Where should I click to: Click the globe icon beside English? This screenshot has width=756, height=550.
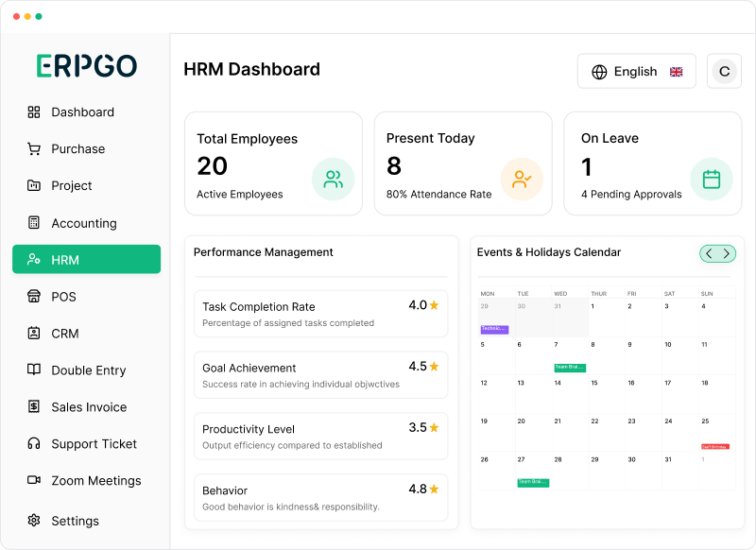[599, 72]
